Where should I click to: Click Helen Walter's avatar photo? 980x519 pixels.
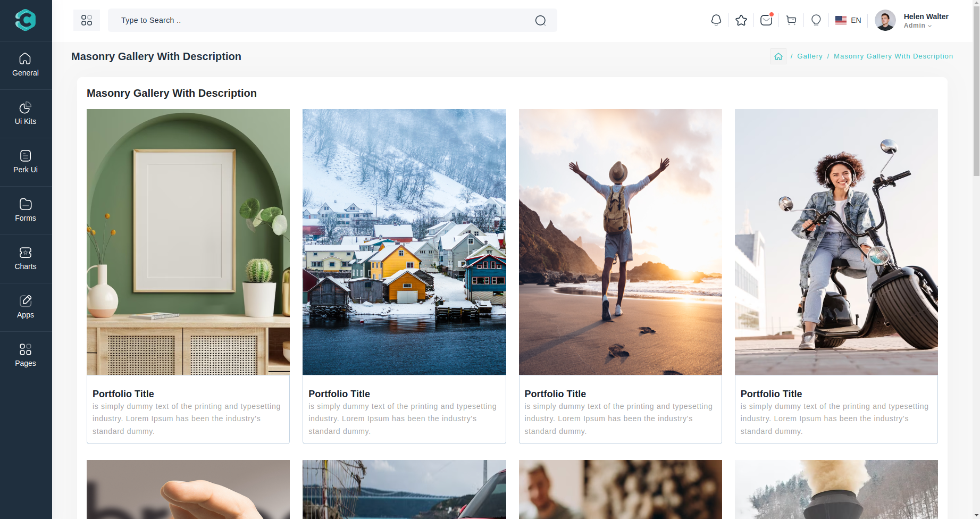click(885, 20)
